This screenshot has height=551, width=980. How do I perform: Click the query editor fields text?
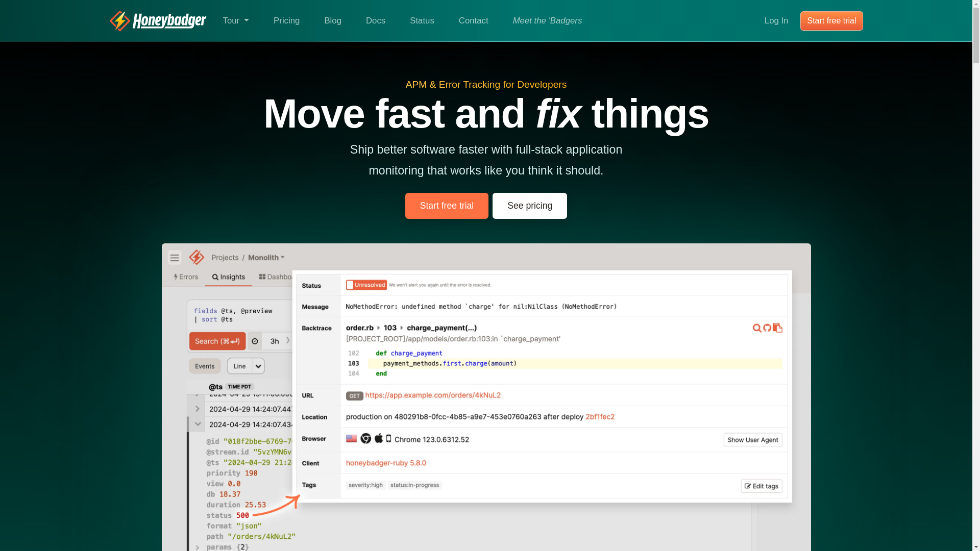point(233,311)
